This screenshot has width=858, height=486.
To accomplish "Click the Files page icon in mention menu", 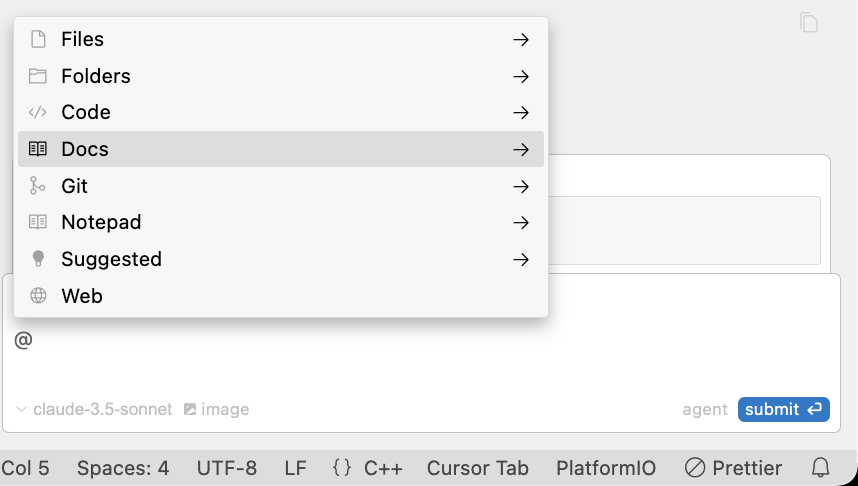I will [x=38, y=40].
